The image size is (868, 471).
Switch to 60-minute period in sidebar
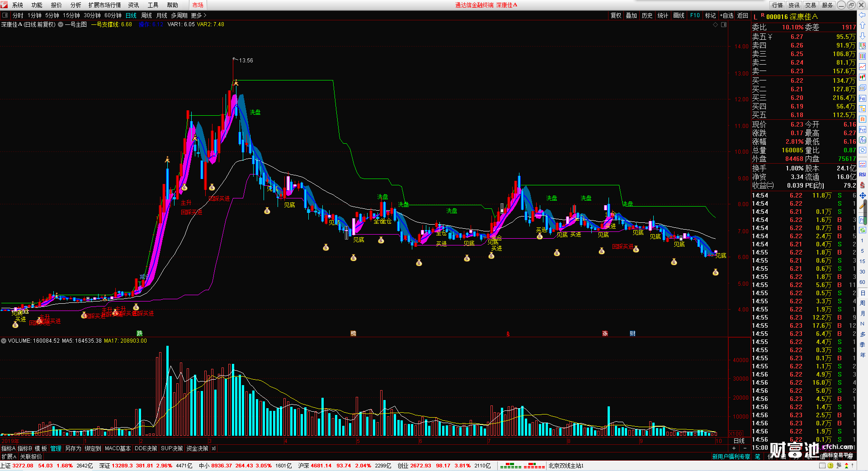click(863, 282)
